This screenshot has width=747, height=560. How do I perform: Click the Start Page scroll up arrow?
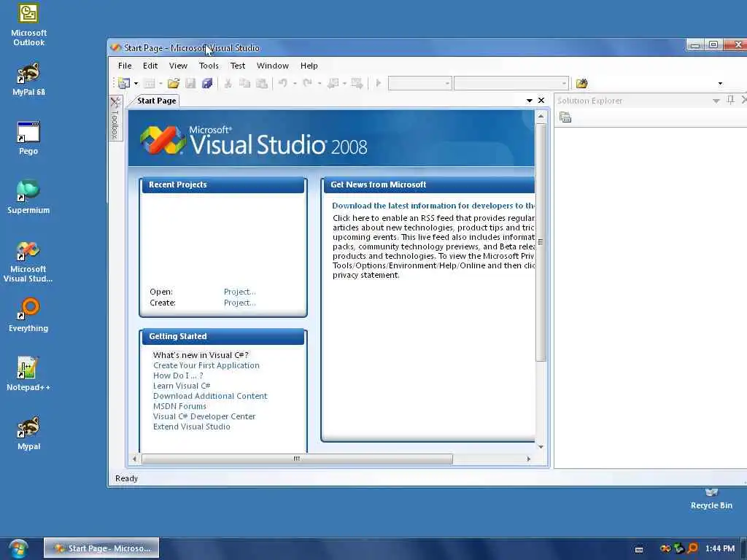click(541, 116)
